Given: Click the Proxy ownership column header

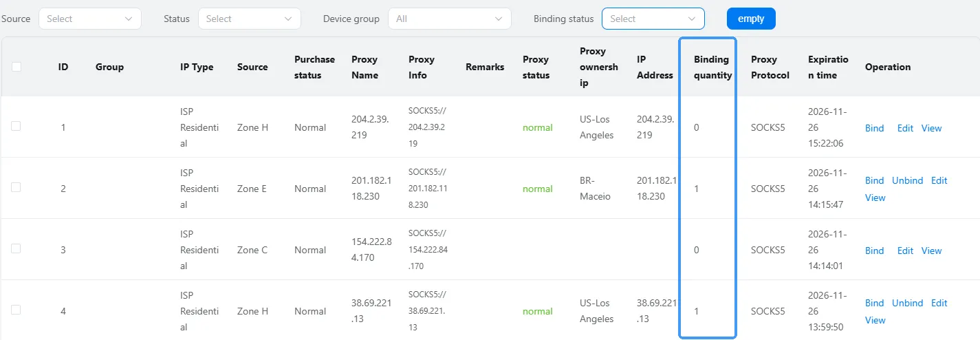Looking at the screenshot, I should pyautogui.click(x=599, y=67).
